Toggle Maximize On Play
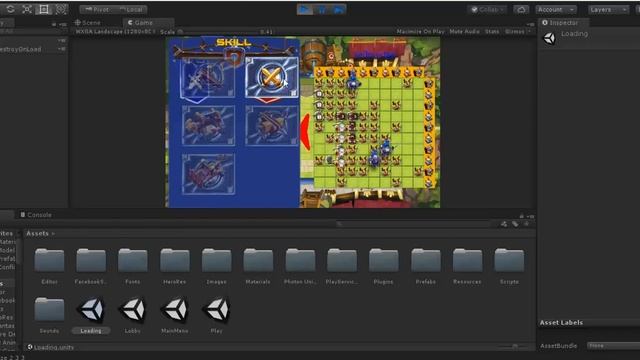Image resolution: width=640 pixels, height=360 pixels. tap(420, 31)
